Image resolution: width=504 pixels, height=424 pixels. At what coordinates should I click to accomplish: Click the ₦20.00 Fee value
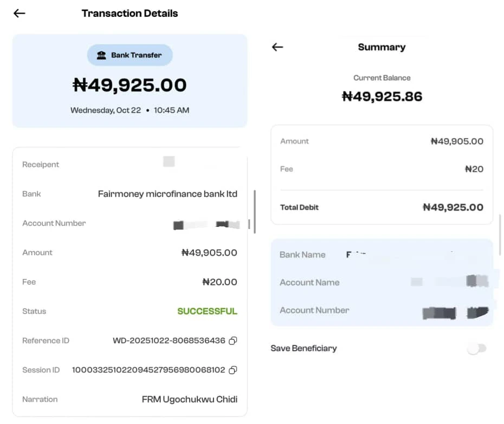click(x=219, y=282)
